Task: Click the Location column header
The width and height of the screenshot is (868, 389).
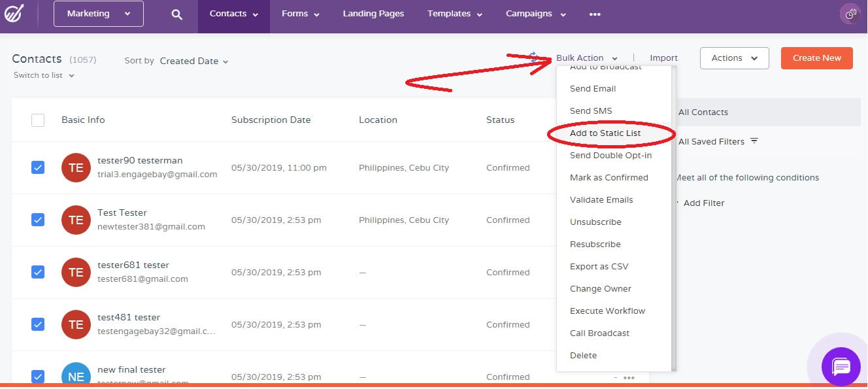Action: tap(378, 120)
